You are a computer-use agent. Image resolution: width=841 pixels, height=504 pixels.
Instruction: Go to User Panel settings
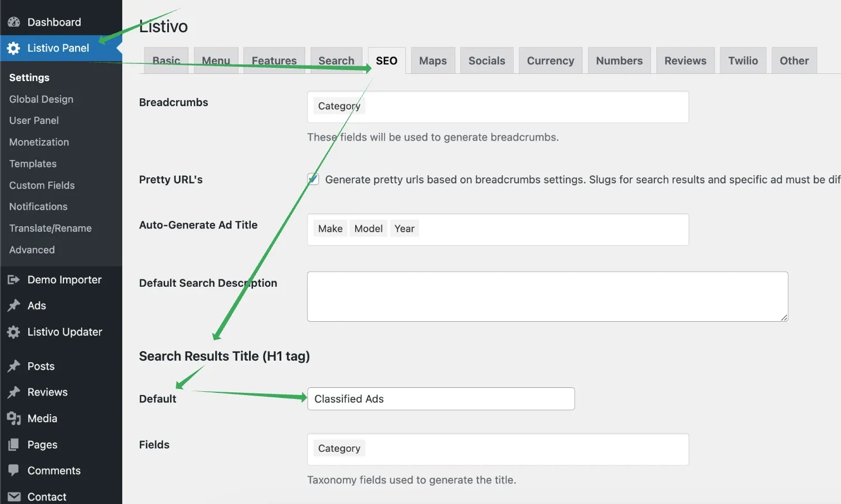pos(34,121)
